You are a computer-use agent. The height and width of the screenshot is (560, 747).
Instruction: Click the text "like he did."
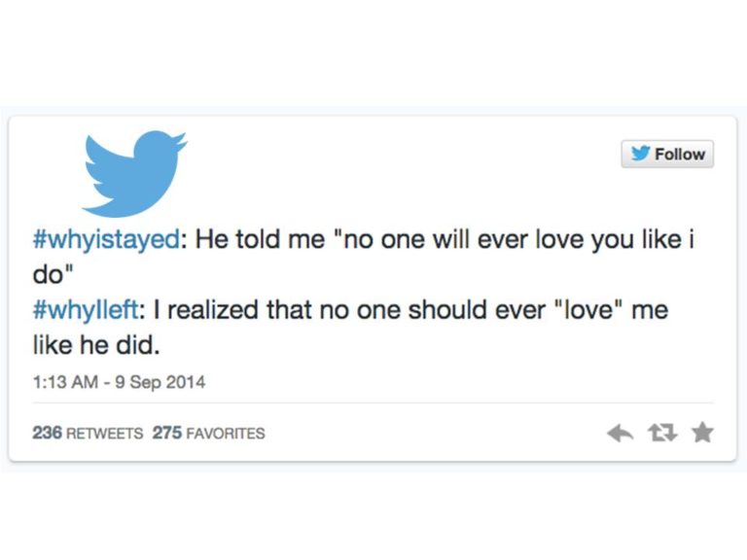point(88,346)
